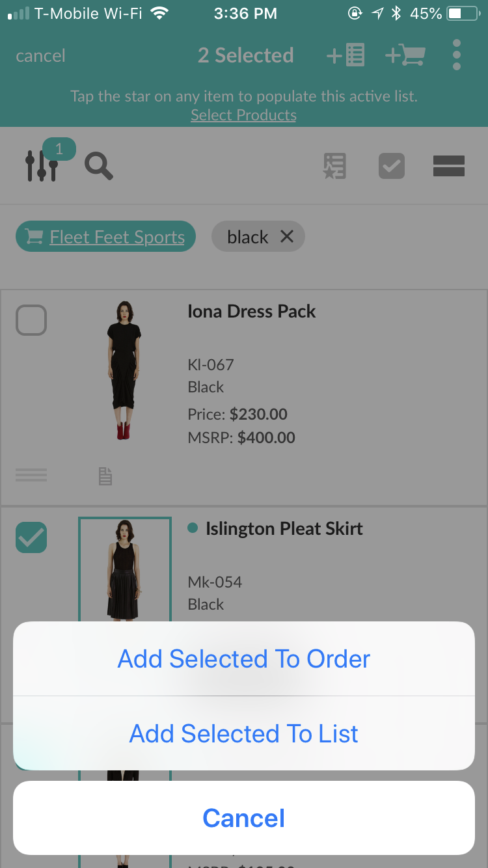Tap the add-to-list icon in header

346,55
